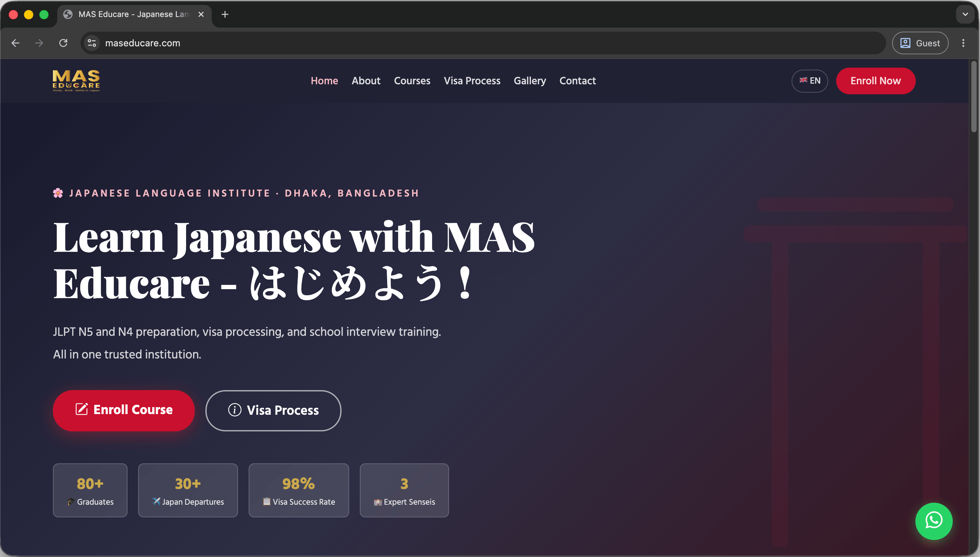Click the pencil icon in Enroll Course
Screen dimensions: 980x557
(x=82, y=409)
